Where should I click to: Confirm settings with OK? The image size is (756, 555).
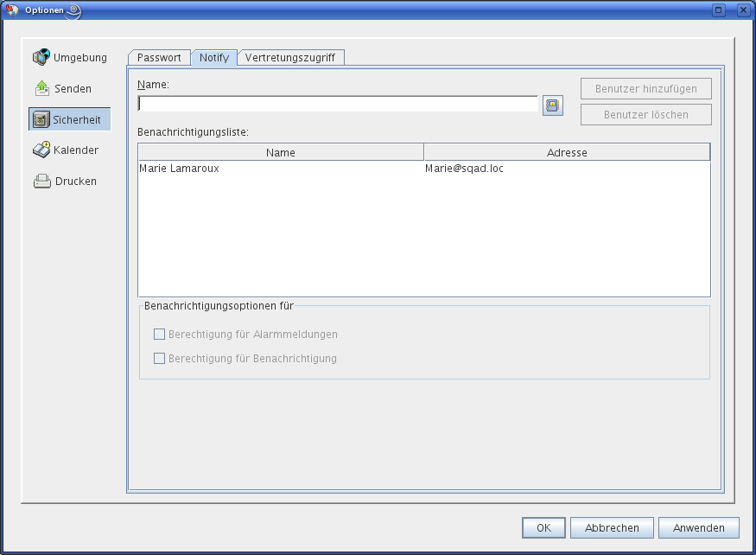tap(543, 527)
